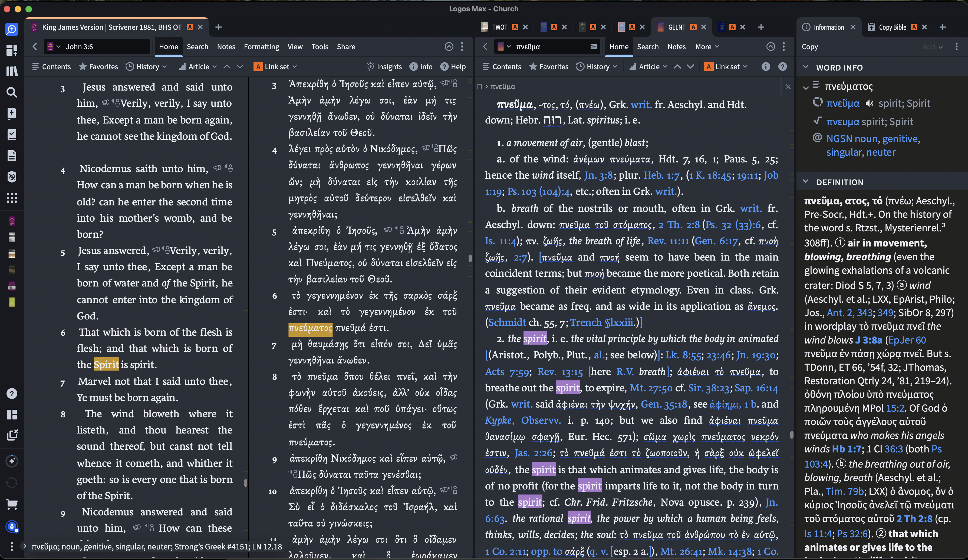Image resolution: width=968 pixels, height=560 pixels.
Task: Click the help question mark in sidebar
Action: click(x=12, y=394)
